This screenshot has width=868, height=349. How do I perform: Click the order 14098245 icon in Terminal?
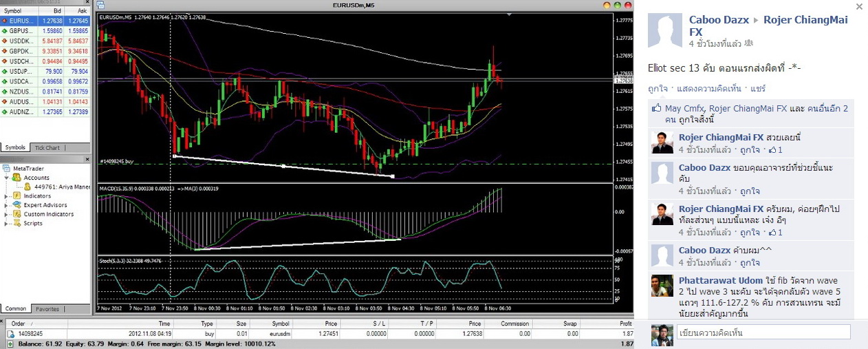10,333
